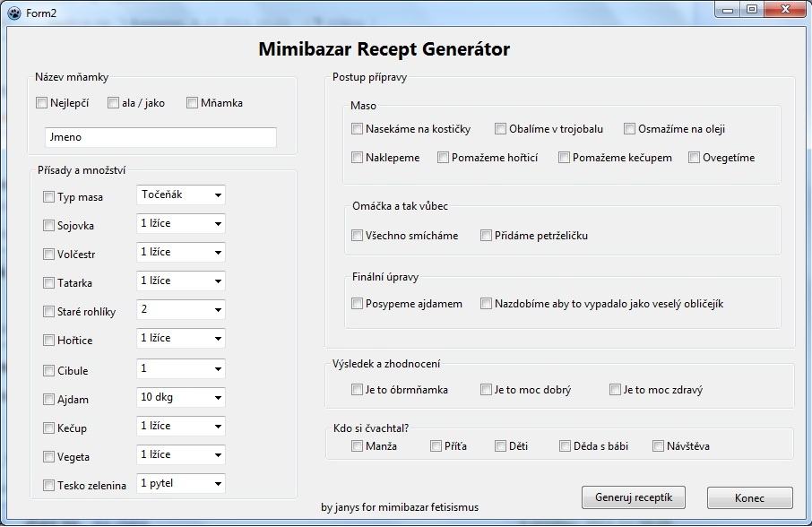Check the Je to óbrmňamka box
This screenshot has width=812, height=527.
(358, 390)
